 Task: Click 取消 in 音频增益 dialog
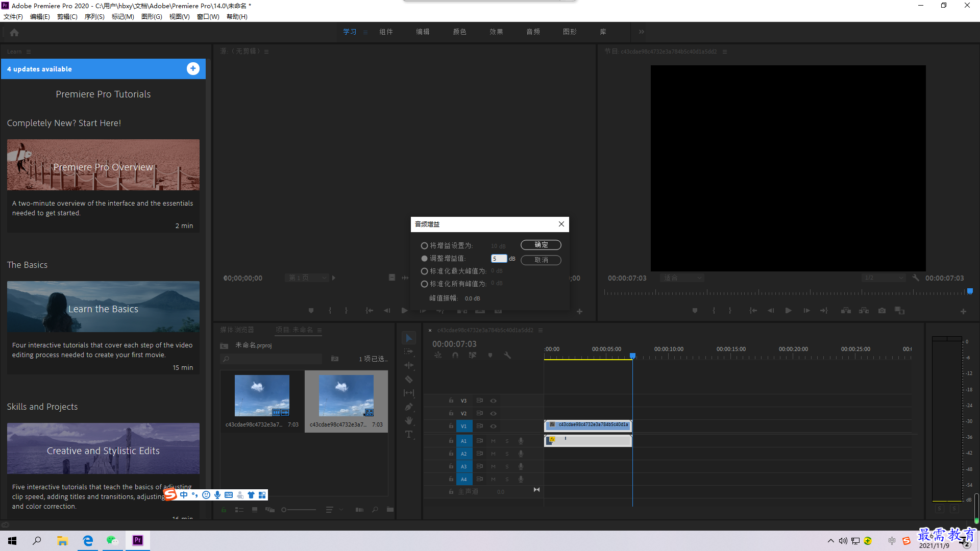(x=541, y=260)
